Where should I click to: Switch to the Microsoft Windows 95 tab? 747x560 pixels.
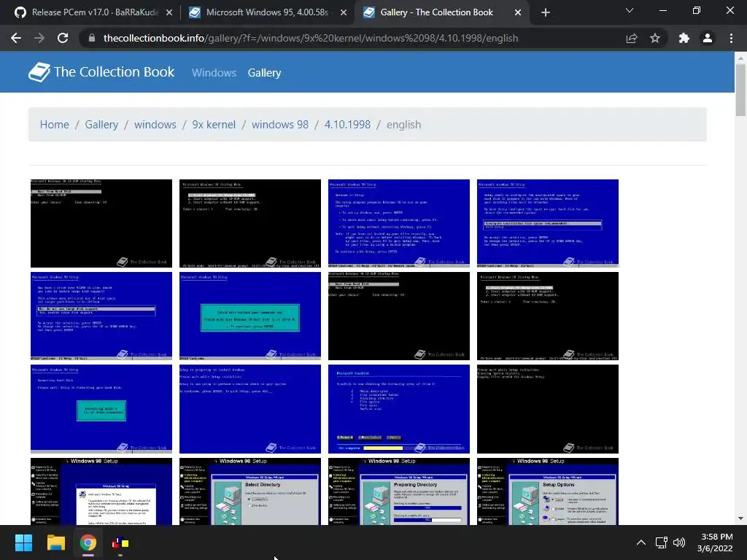click(267, 13)
